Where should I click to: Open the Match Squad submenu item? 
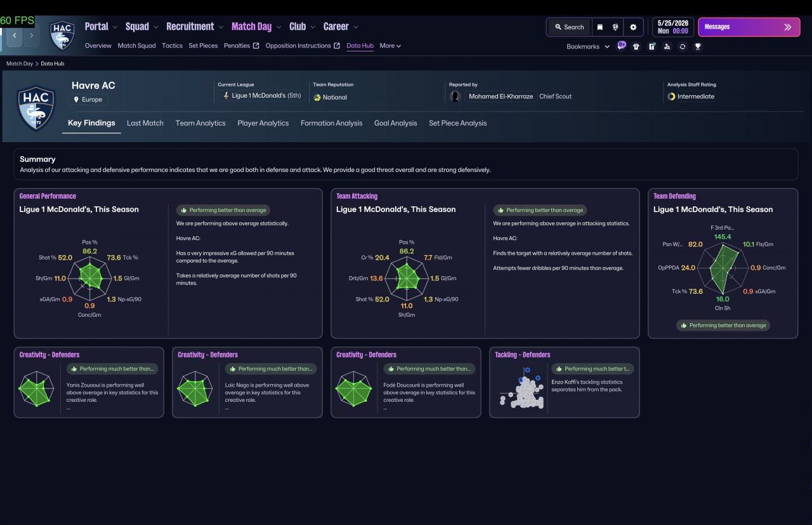pos(136,46)
